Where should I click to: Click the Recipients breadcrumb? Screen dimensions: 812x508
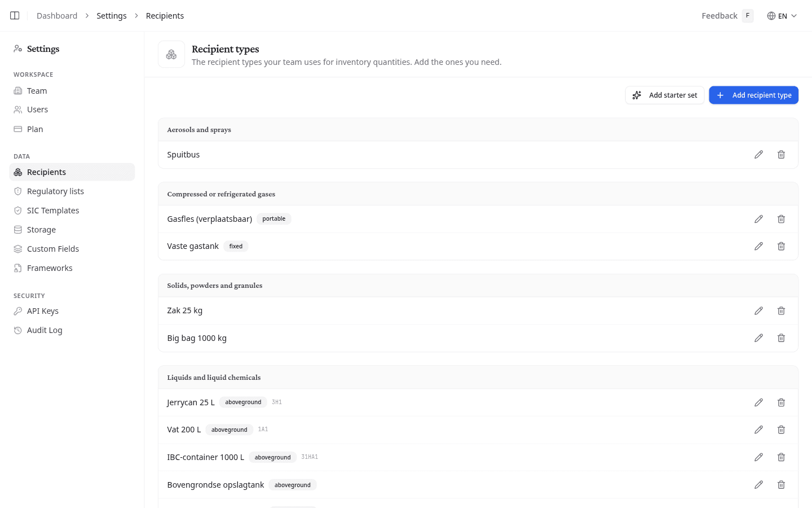pos(165,16)
